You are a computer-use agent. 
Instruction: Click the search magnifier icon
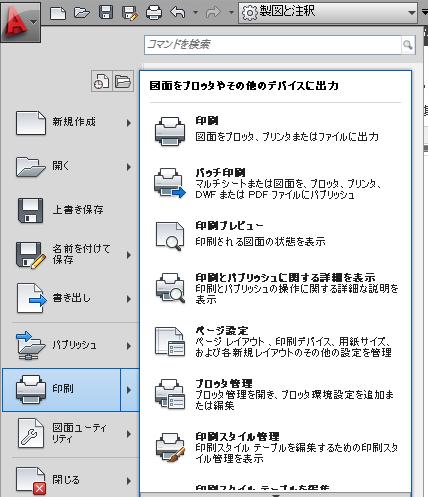coord(408,45)
